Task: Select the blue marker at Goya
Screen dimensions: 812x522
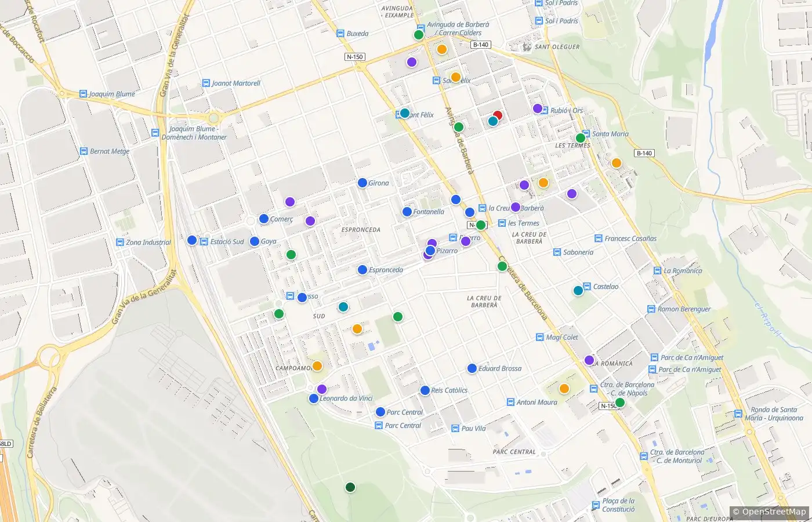Action: click(x=254, y=241)
